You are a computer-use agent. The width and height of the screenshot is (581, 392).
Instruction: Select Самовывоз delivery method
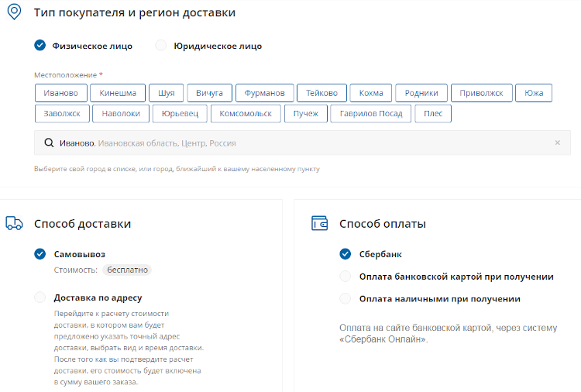pyautogui.click(x=40, y=254)
